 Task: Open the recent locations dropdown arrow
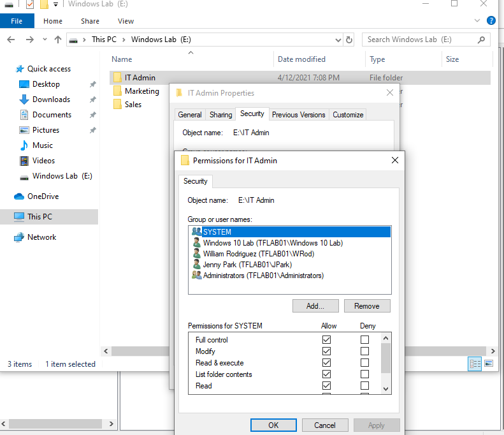(45, 40)
